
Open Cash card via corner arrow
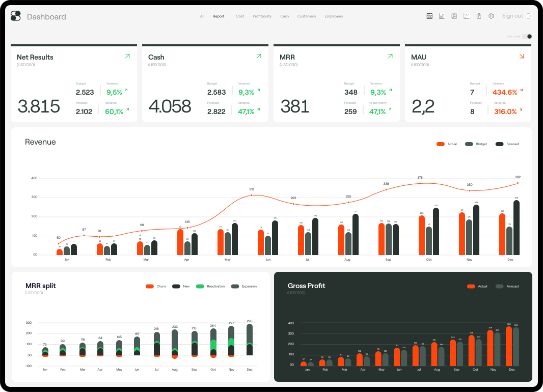click(x=259, y=56)
